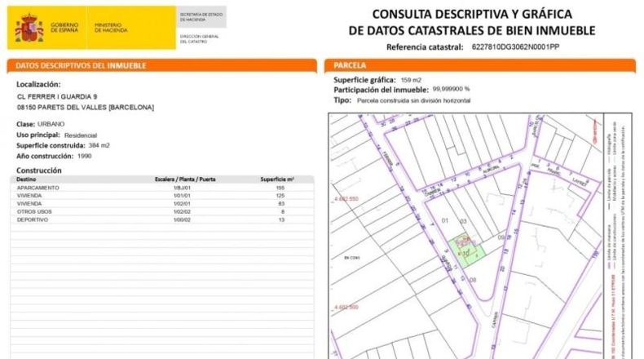Screen dimensions: 644x359
Task: Click 'SECRETARÍA DE ESTADO DE HACIENDA' label
Action: [x=201, y=17]
